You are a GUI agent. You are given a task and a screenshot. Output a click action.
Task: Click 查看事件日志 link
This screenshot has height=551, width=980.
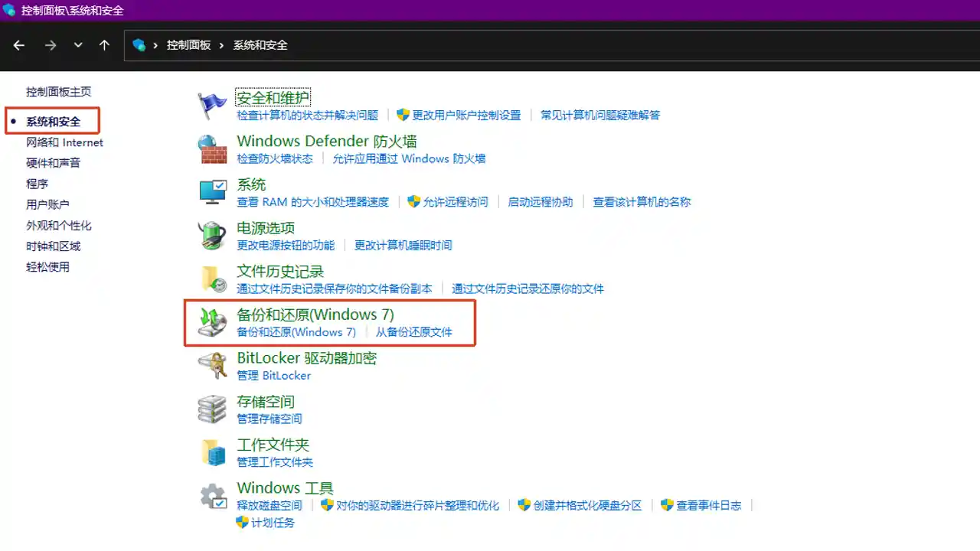[709, 506]
